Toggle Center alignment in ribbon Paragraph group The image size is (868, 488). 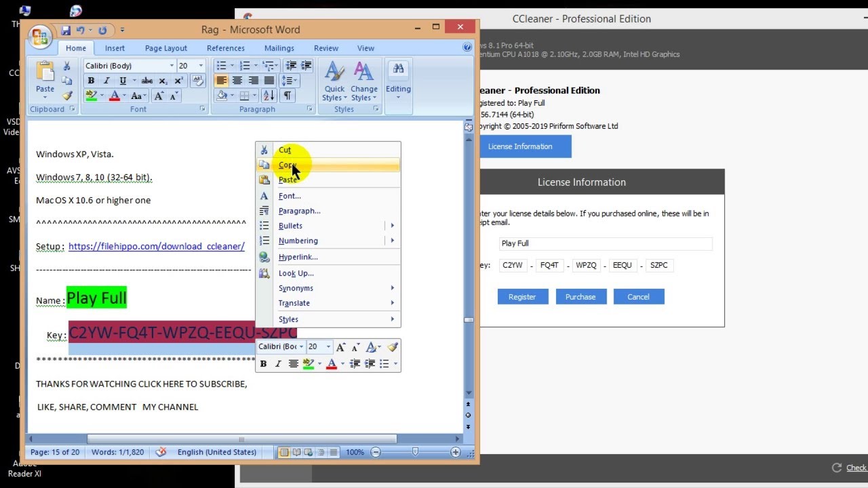click(x=237, y=81)
